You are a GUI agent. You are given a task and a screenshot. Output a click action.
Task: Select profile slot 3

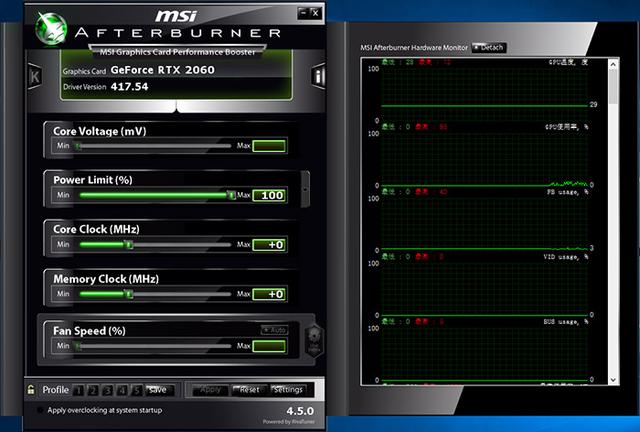[x=107, y=390]
